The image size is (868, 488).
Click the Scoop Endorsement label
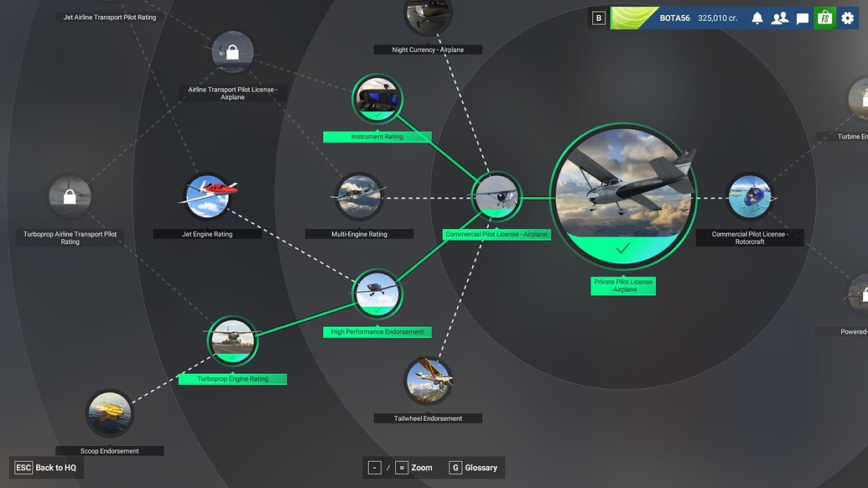(110, 451)
